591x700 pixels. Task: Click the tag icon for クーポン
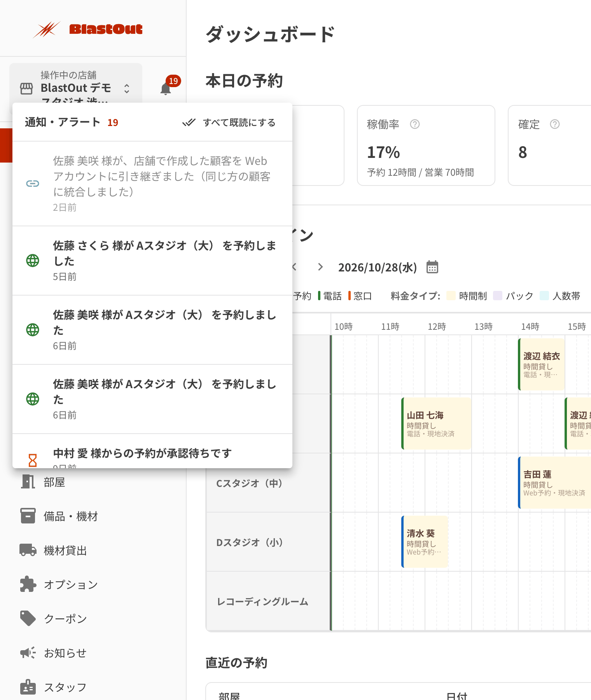(x=28, y=618)
